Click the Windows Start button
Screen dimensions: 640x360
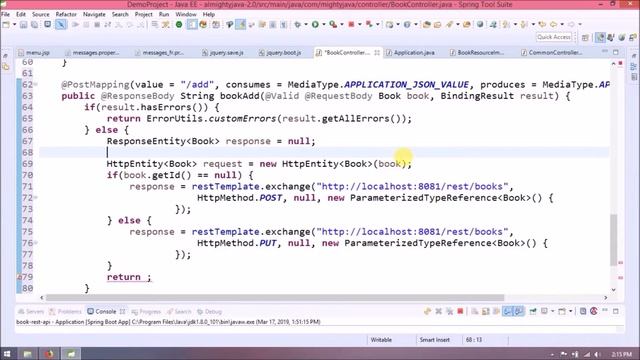[7, 354]
